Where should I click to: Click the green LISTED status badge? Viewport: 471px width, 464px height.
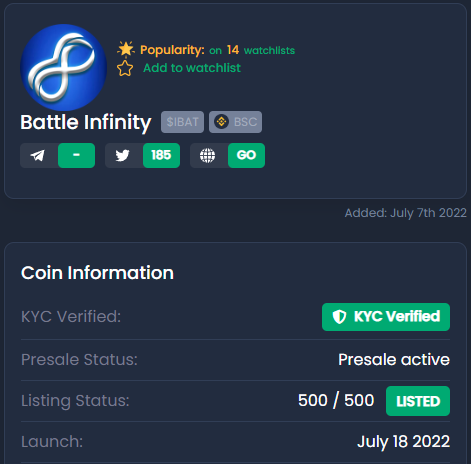pos(418,401)
